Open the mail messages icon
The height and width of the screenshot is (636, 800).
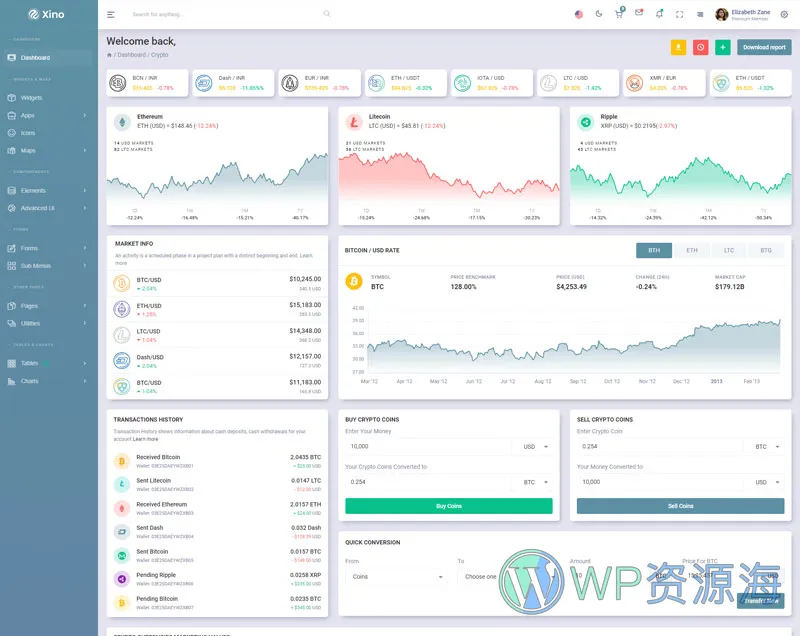click(639, 13)
